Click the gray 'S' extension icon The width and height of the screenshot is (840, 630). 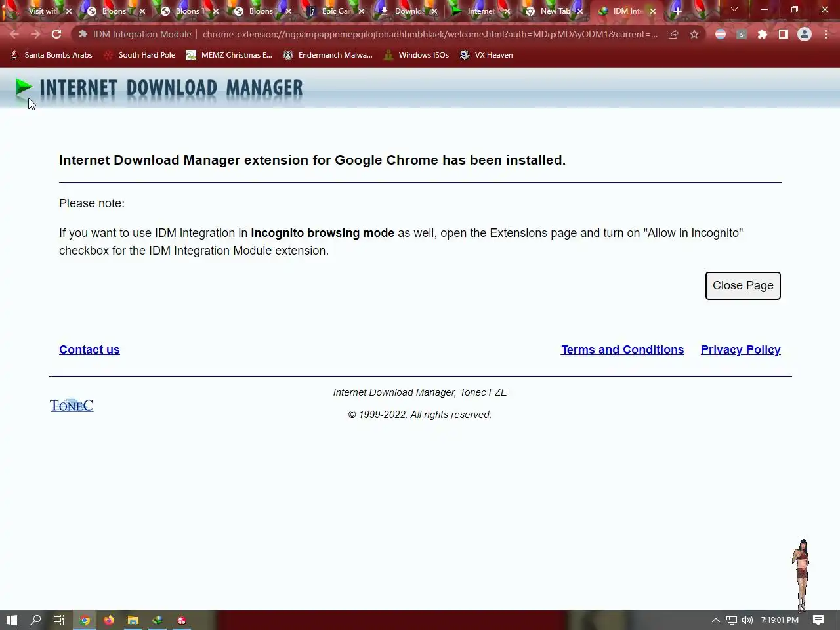[x=742, y=34]
